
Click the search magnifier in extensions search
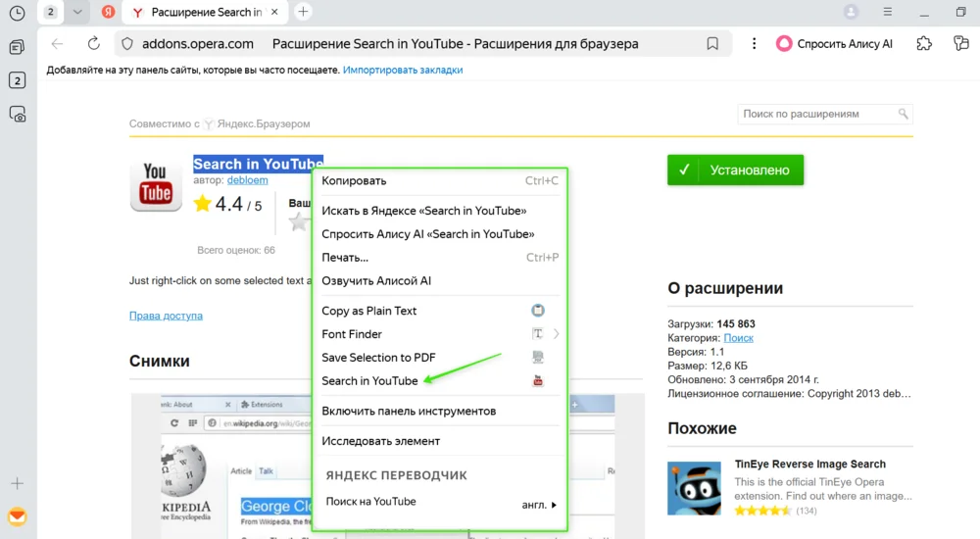coord(904,114)
